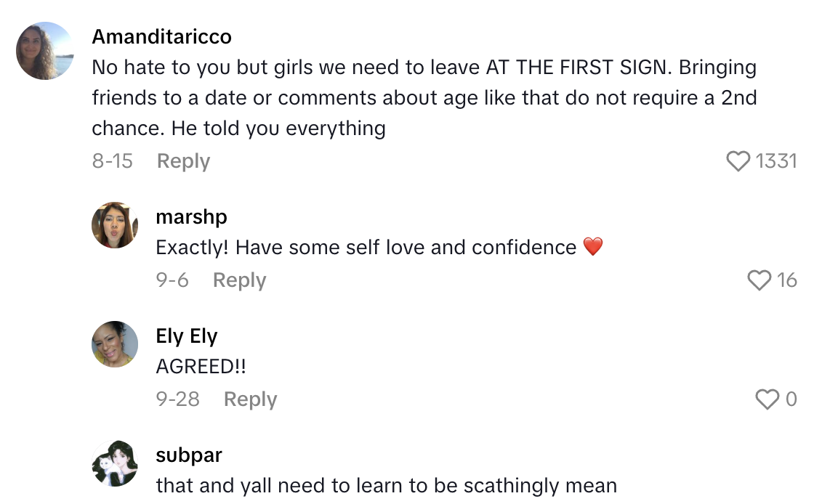814x504 pixels.
Task: Open subpar's cat avatar
Action: 114,463
